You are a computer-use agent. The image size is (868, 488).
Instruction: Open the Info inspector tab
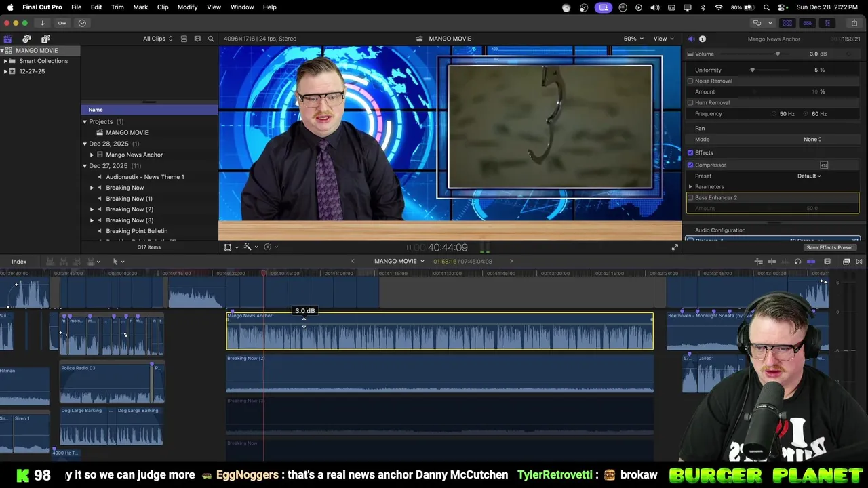[x=703, y=39]
